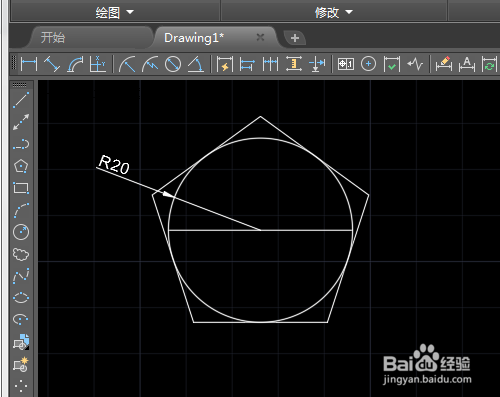Select the Rectangle tool
The height and width of the screenshot is (397, 500).
21,188
